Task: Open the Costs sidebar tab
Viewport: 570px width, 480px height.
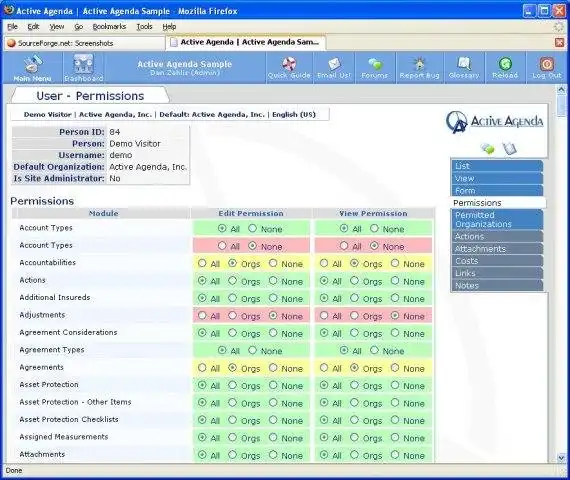Action: coord(497,261)
